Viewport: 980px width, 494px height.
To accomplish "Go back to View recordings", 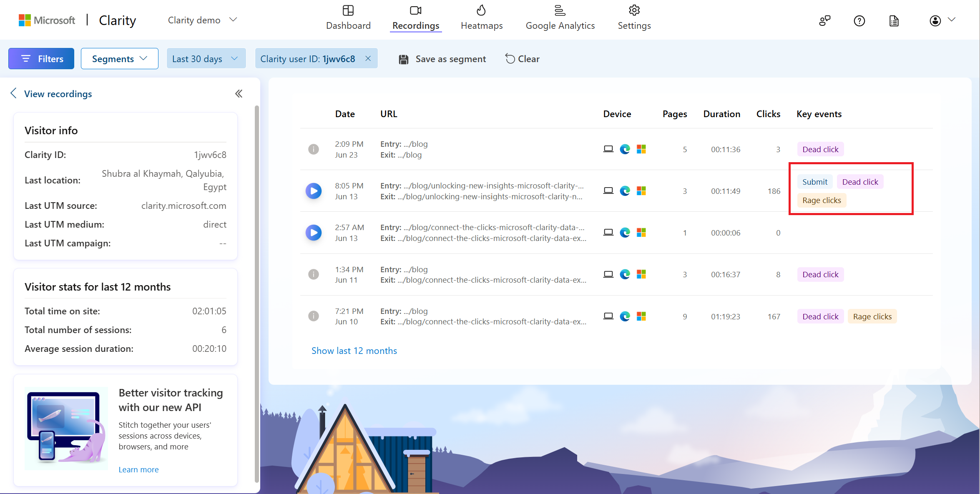I will 51,94.
